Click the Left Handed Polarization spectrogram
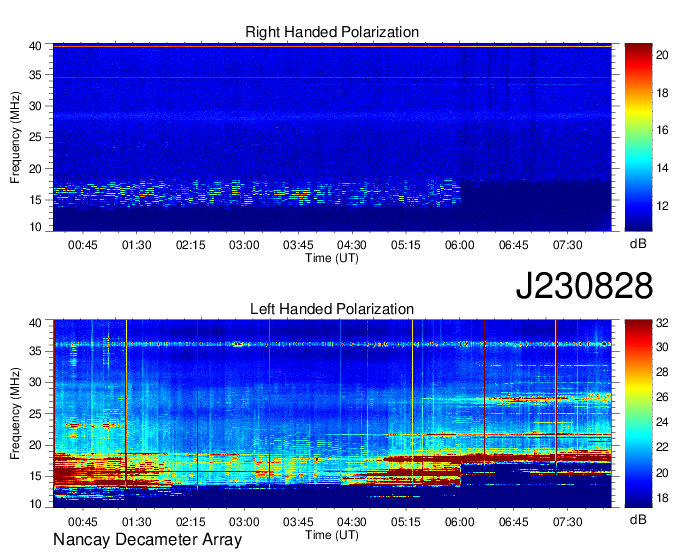This screenshot has height=552, width=680. [x=332, y=414]
